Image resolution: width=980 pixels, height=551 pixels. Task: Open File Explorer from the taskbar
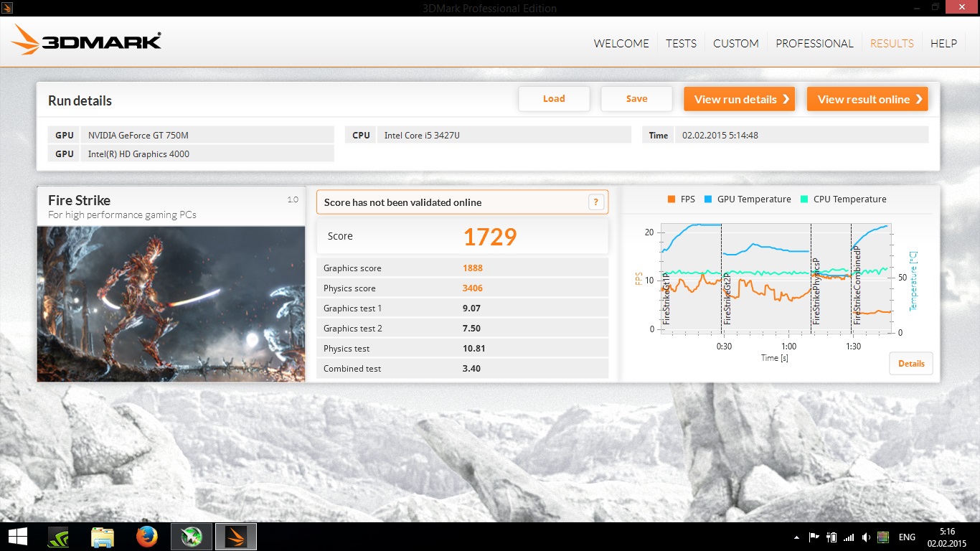[103, 537]
